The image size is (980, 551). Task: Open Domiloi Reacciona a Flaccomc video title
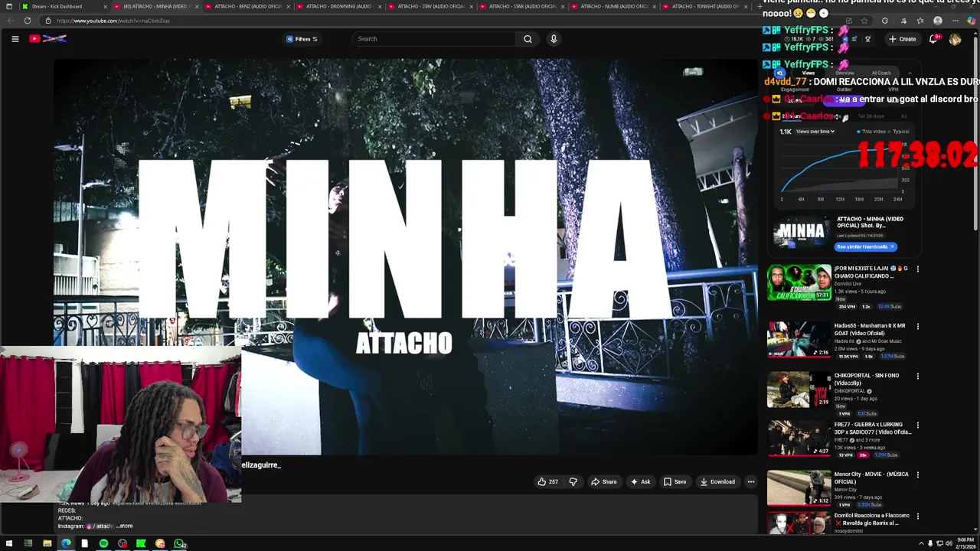pos(871,519)
